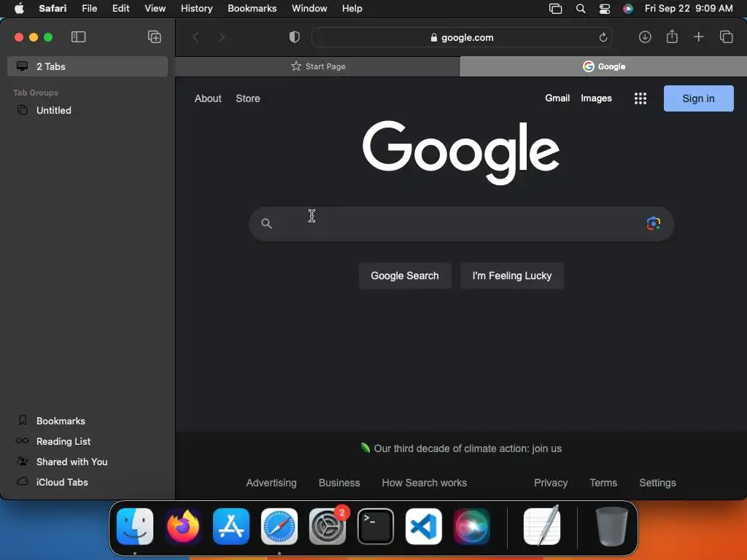Open the Advertising footer link
The height and width of the screenshot is (560, 747).
271,483
